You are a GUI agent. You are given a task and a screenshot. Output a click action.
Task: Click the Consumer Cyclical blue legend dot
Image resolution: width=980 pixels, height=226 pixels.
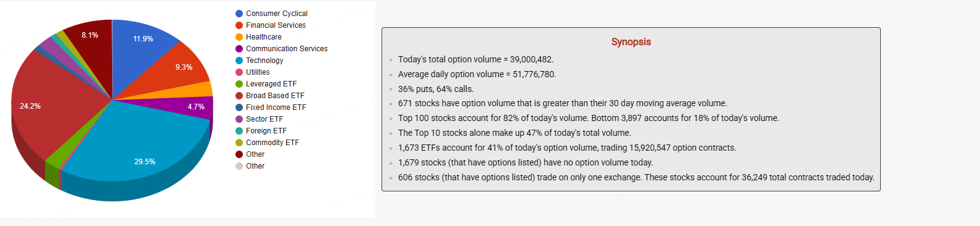pos(239,14)
